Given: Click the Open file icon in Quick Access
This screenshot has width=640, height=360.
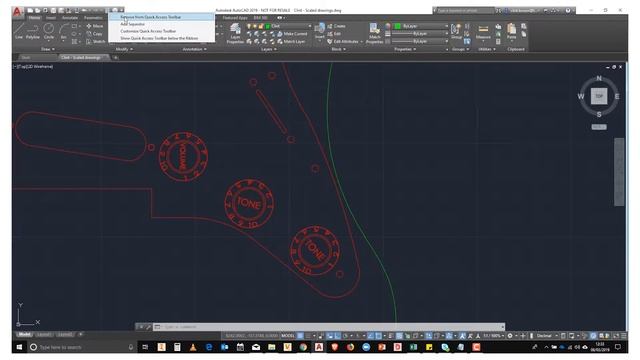Looking at the screenshot, I should point(38,10).
